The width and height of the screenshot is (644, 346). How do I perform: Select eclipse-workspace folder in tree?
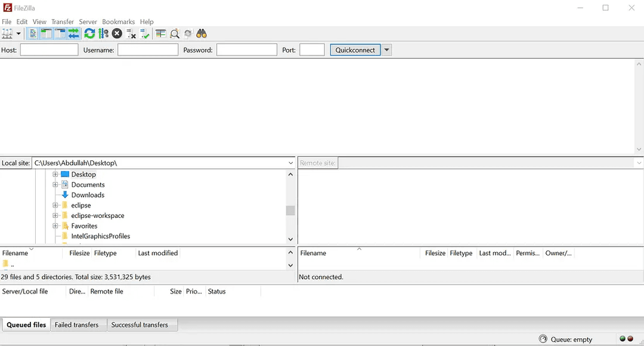point(97,215)
